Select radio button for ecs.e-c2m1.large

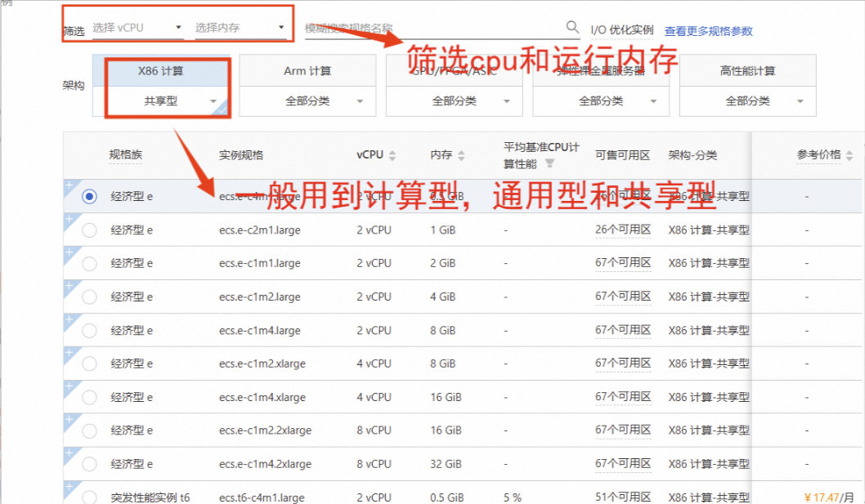coord(89,230)
